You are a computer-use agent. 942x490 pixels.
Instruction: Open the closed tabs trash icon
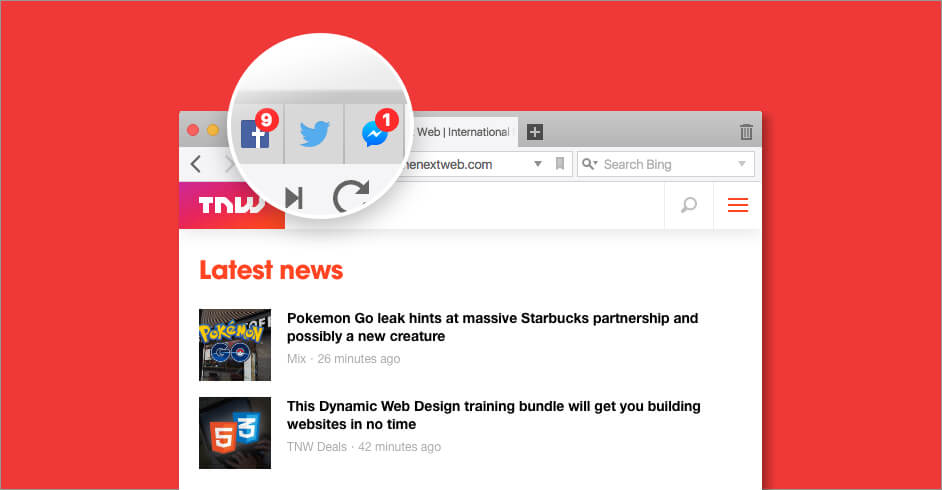tap(746, 132)
